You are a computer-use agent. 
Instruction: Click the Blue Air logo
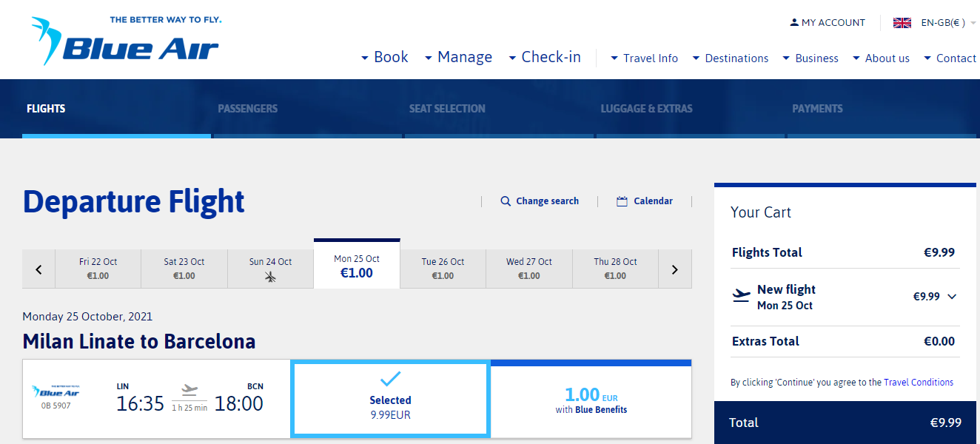126,39
